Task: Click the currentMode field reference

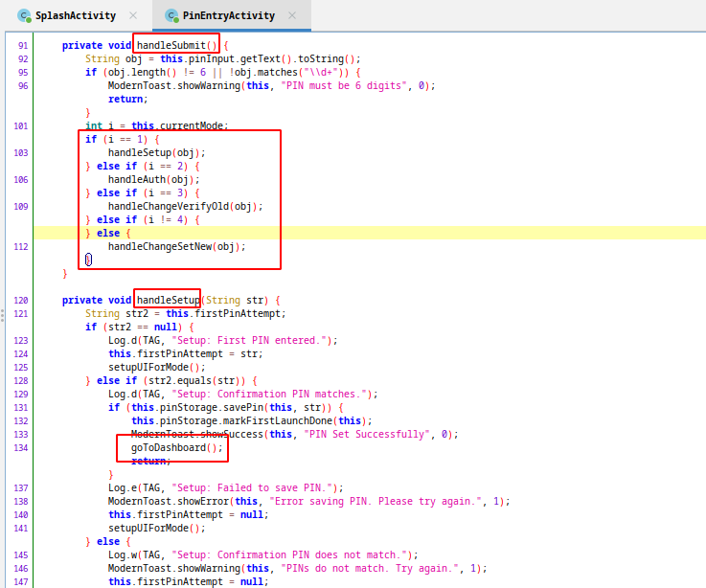Action: [x=193, y=125]
